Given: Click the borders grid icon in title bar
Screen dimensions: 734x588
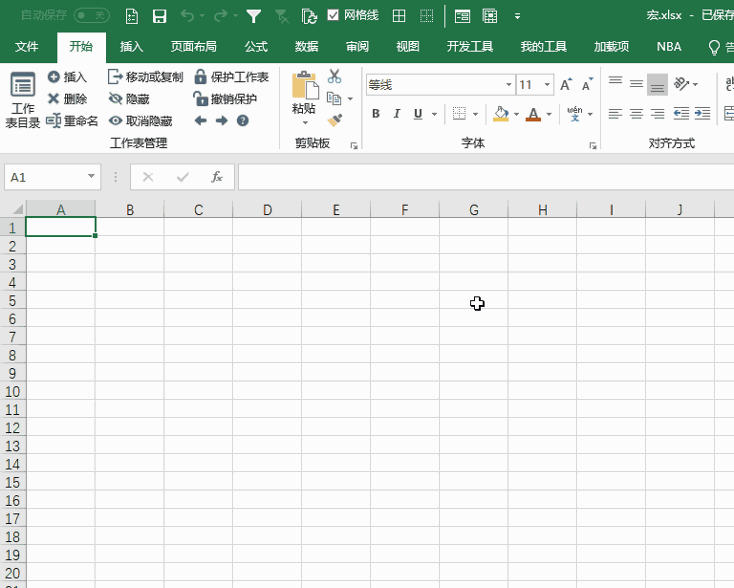Looking at the screenshot, I should [399, 16].
